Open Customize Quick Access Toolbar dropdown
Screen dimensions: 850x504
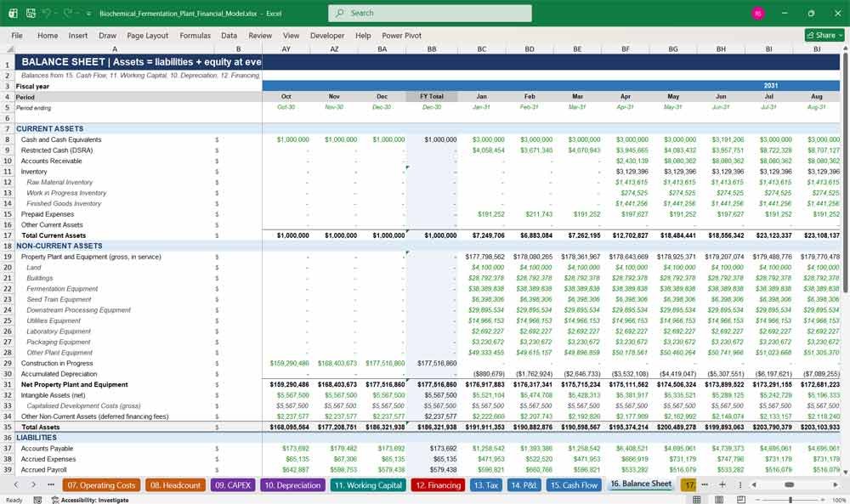point(88,14)
